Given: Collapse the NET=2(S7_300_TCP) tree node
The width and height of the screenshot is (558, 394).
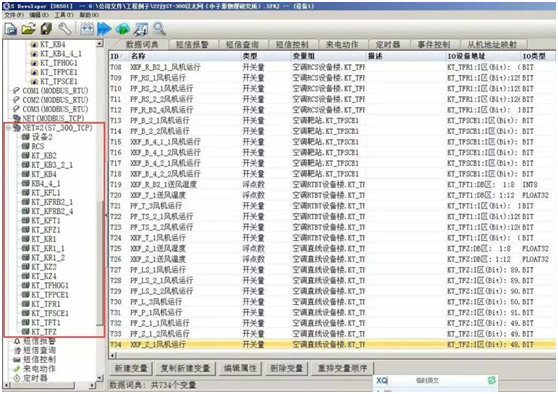Looking at the screenshot, I should [8, 128].
